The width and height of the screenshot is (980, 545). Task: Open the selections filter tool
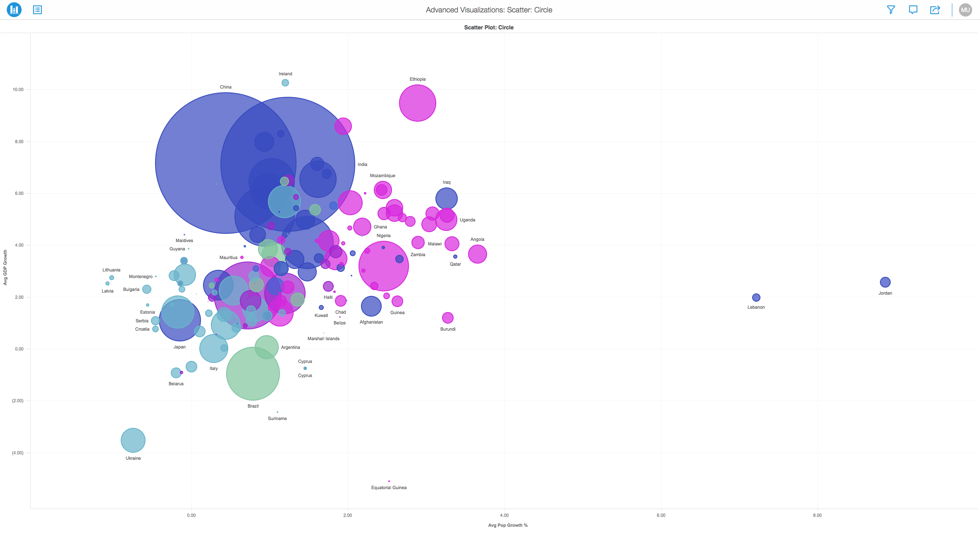[891, 10]
